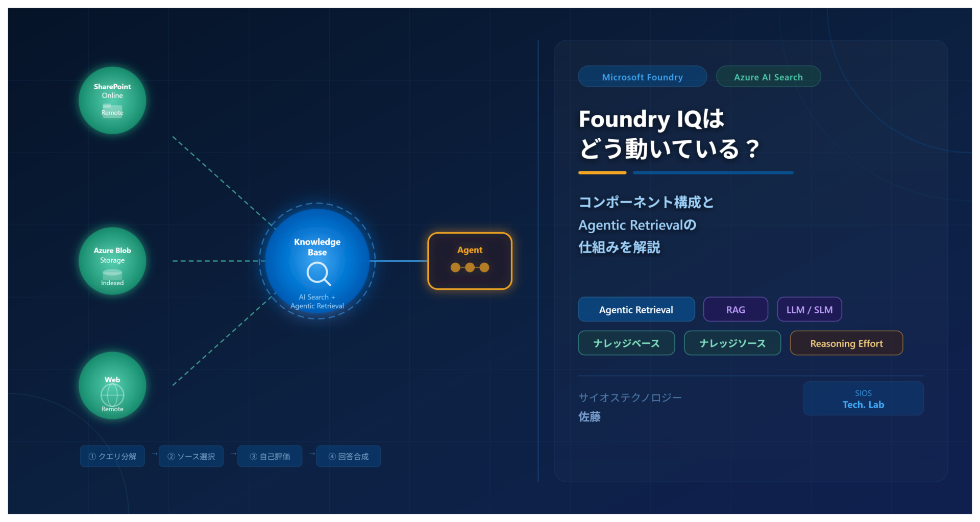Click the Reasoning Effort tag
The image size is (980, 522).
pos(846,343)
